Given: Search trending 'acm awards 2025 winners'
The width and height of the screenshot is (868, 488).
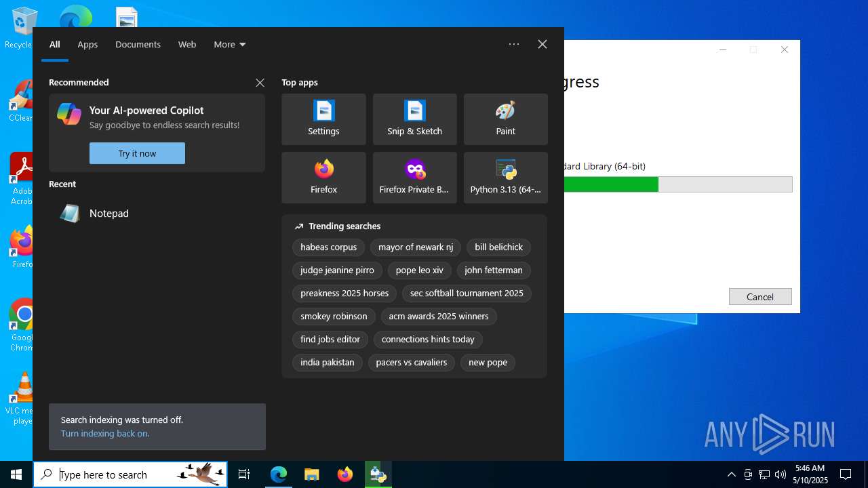Looking at the screenshot, I should point(439,317).
